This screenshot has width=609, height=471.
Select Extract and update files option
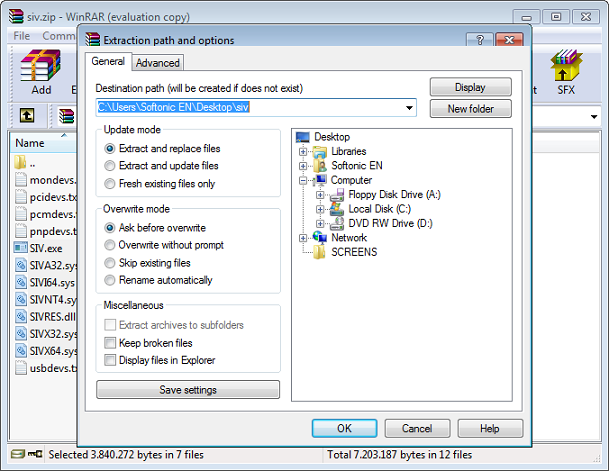point(110,166)
